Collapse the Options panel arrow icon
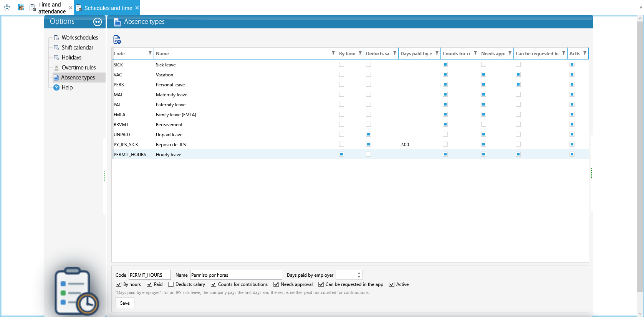644x317 pixels. coord(98,22)
